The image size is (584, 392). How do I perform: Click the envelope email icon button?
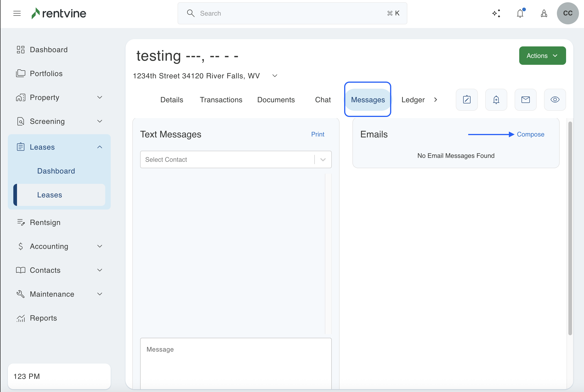point(525,100)
